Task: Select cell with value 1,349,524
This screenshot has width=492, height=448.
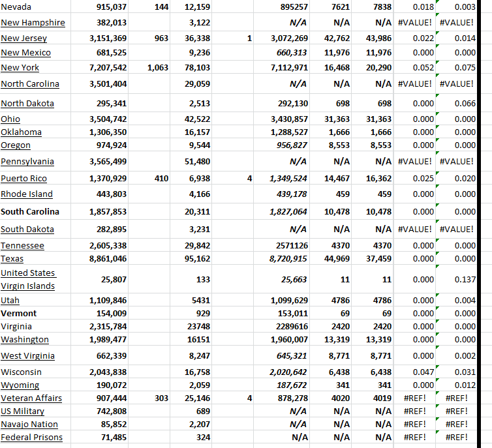Action: pyautogui.click(x=281, y=179)
